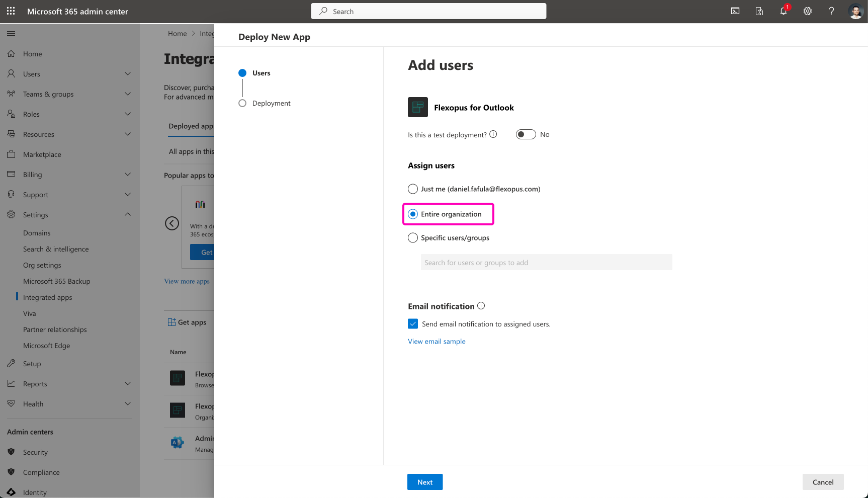The width and height of the screenshot is (868, 498).
Task: Expand the Billing navigation section
Action: 128,175
